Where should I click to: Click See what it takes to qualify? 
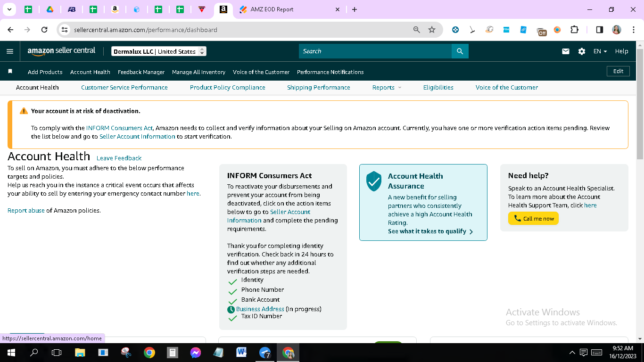tap(430, 231)
